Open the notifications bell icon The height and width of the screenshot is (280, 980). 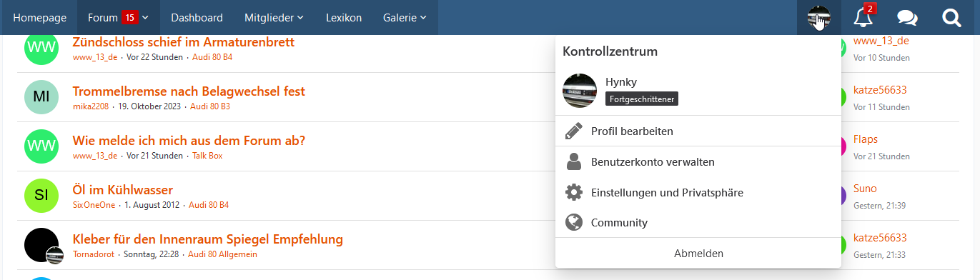point(863,18)
